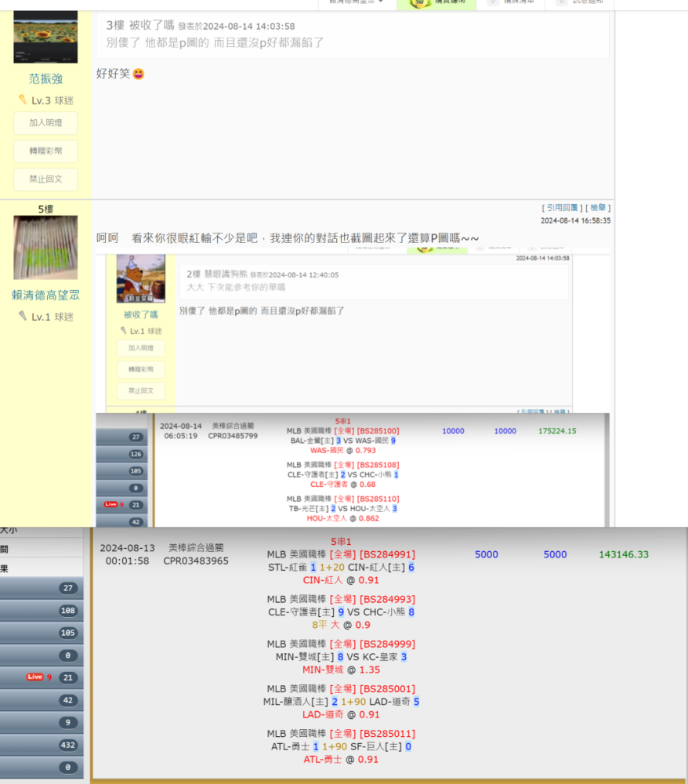Click the quoted 3樓 被收了嗎 reply box

[352, 34]
